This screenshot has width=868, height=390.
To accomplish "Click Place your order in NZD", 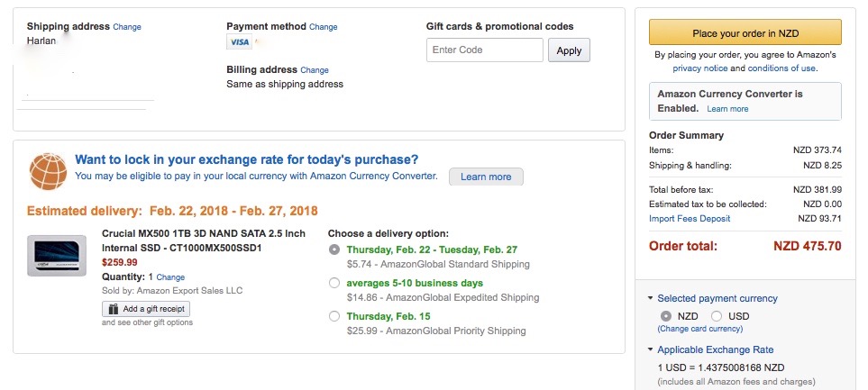I will pos(745,33).
